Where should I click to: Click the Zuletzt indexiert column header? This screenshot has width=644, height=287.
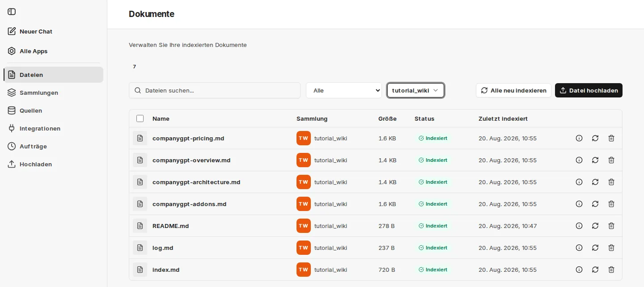pyautogui.click(x=503, y=118)
